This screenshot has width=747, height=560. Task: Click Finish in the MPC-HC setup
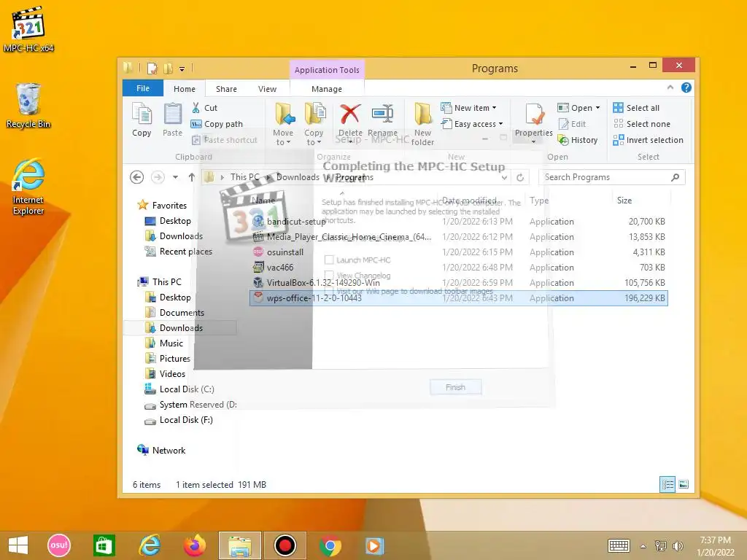pyautogui.click(x=455, y=387)
